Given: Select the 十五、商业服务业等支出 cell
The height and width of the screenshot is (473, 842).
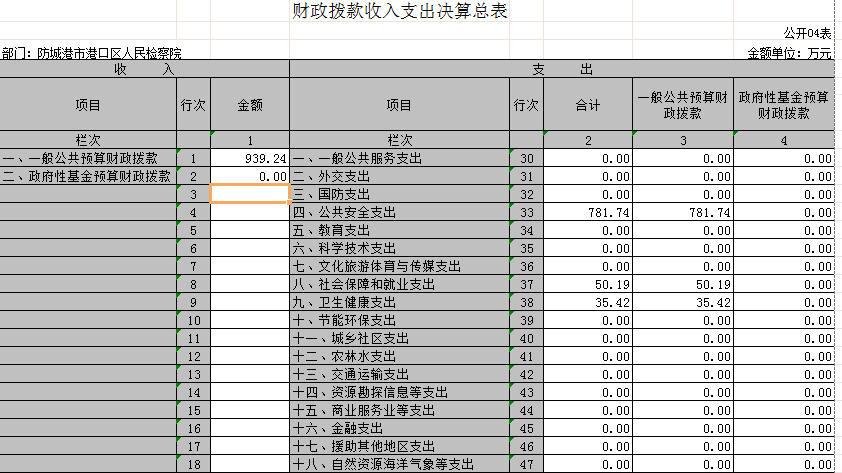Looking at the screenshot, I should 400,410.
